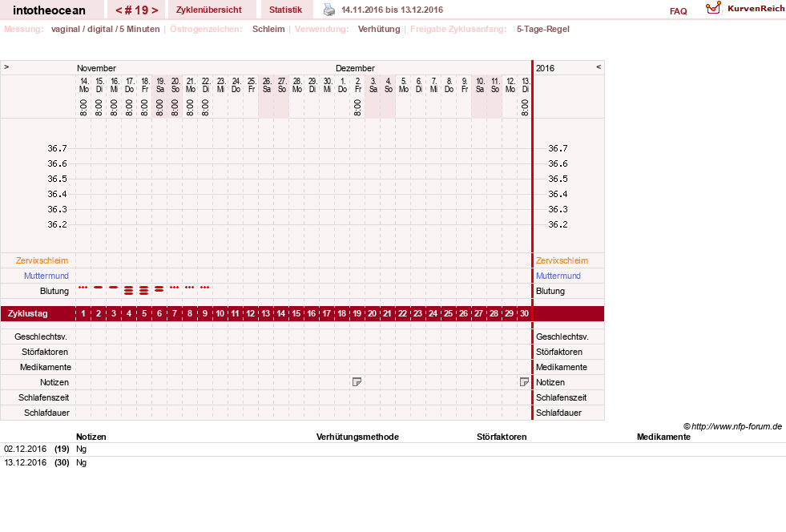This screenshot has width=786, height=532.
Task: Click the 13. Di date column header
Action: (x=526, y=85)
